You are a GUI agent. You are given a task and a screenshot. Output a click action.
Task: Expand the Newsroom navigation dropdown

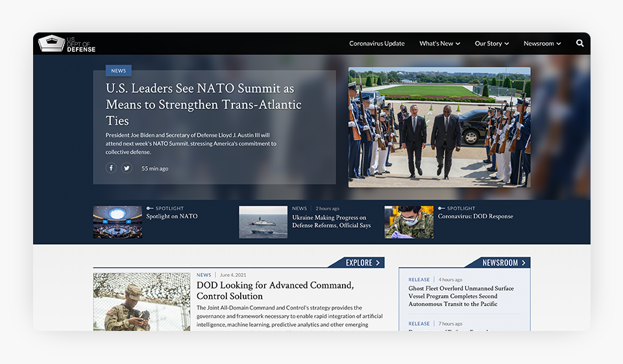542,43
